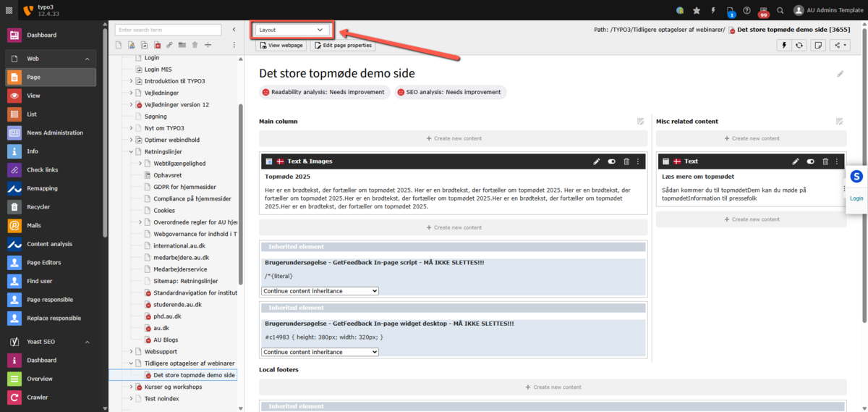The height and width of the screenshot is (412, 868).
Task: Edit the Text & Images element with pencil icon
Action: [597, 161]
